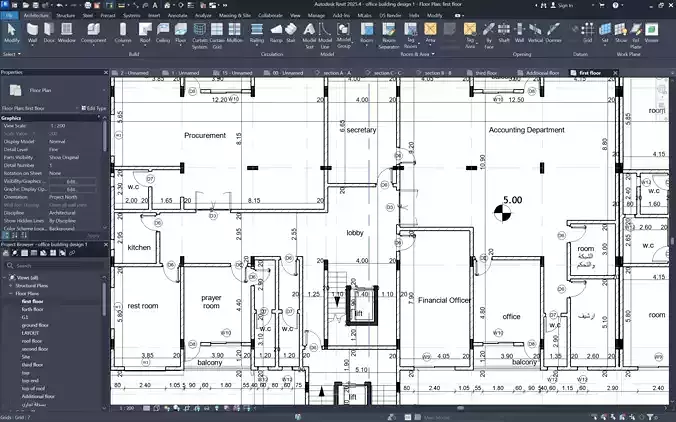Viewport: 676px width, 422px height.
Task: Select the Model Line tool
Action: tap(325, 35)
